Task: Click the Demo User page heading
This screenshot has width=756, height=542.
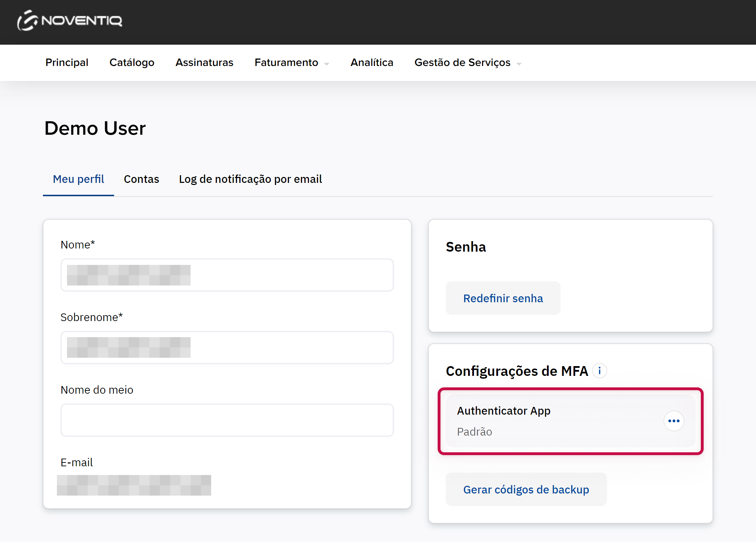Action: [95, 128]
